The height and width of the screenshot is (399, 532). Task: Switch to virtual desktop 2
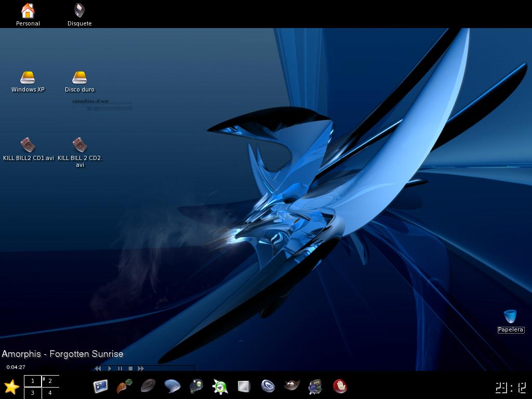[x=50, y=381]
